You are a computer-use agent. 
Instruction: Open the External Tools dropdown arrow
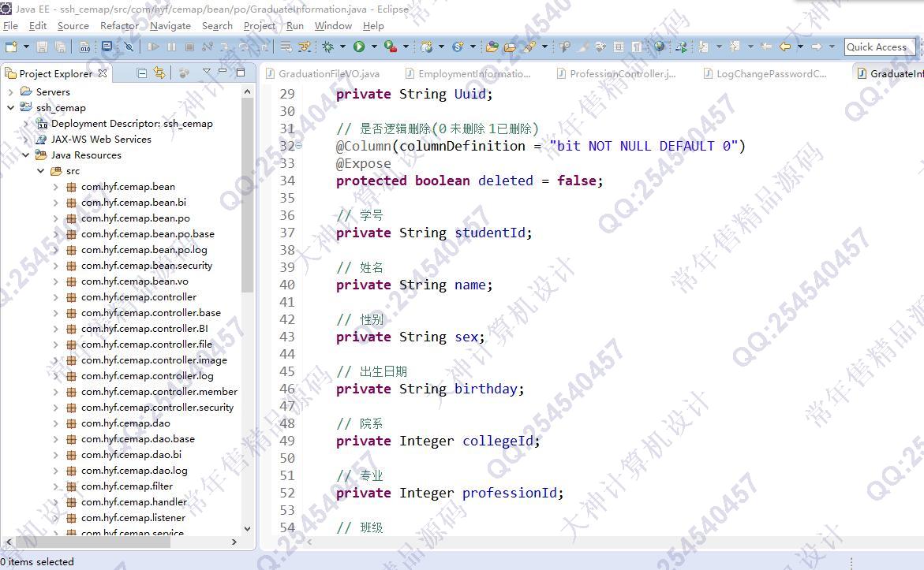(x=406, y=47)
